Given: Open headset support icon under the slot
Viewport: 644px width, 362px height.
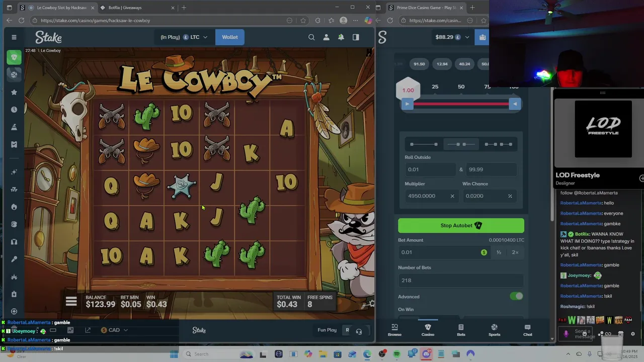Looking at the screenshot, I should 359,331.
